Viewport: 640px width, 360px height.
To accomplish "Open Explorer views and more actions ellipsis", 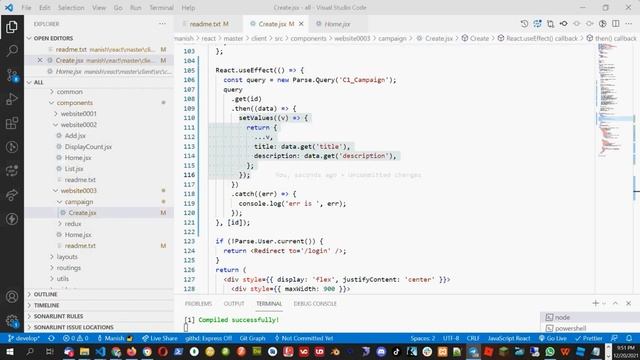I will (x=162, y=24).
